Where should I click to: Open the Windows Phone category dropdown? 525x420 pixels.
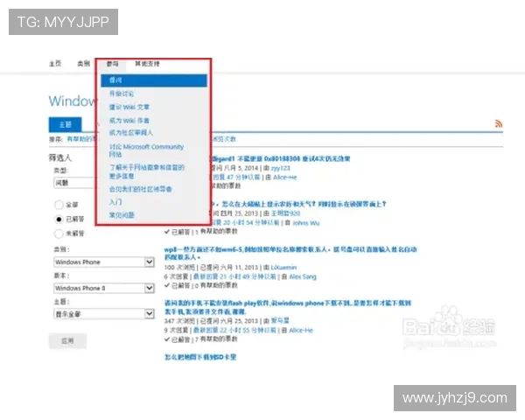pos(104,262)
